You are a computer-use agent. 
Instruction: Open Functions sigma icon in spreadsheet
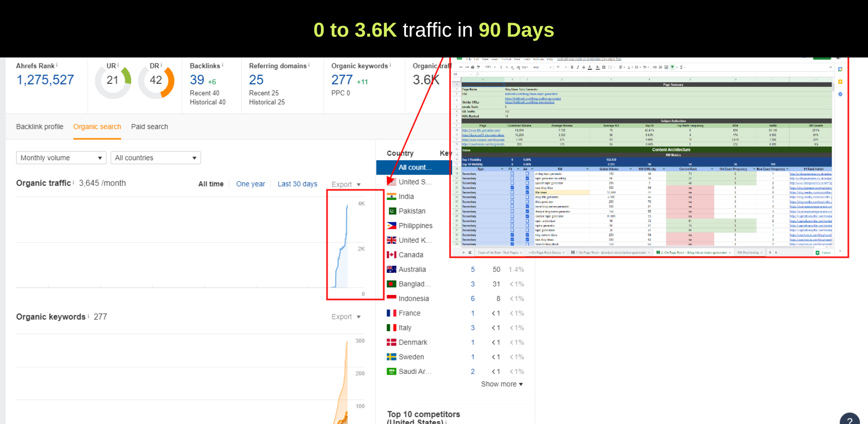click(x=681, y=67)
